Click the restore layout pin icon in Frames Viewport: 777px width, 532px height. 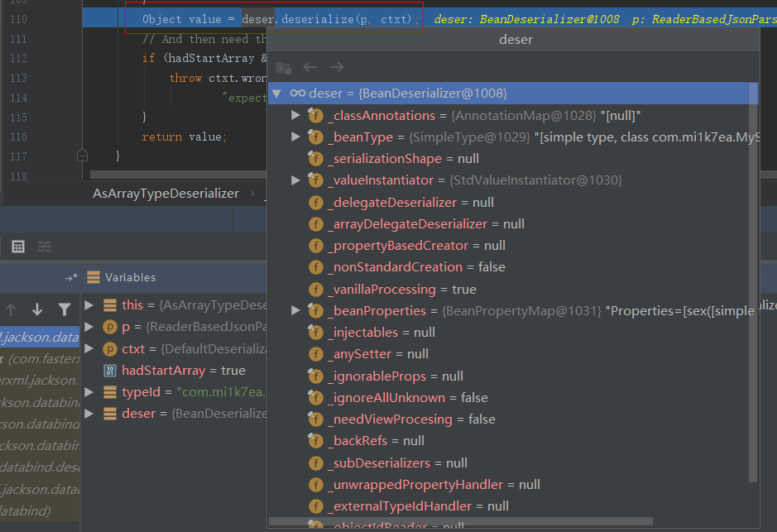70,278
